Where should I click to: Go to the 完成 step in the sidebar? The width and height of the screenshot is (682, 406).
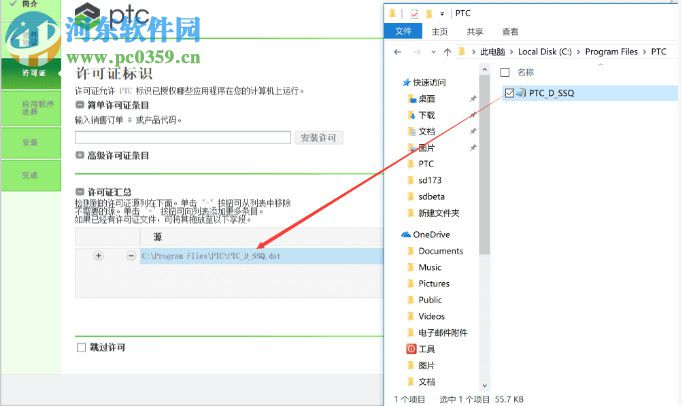pos(31,175)
